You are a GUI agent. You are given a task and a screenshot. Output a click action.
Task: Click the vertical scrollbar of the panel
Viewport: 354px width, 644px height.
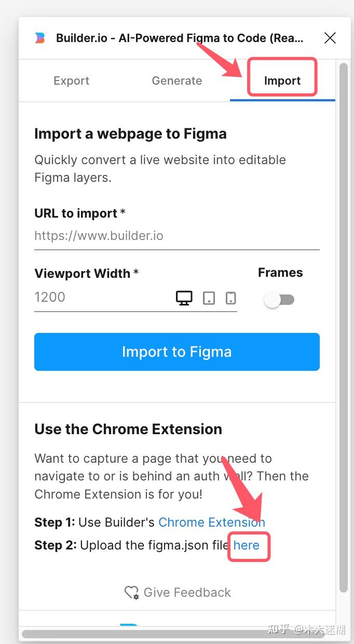(x=343, y=312)
